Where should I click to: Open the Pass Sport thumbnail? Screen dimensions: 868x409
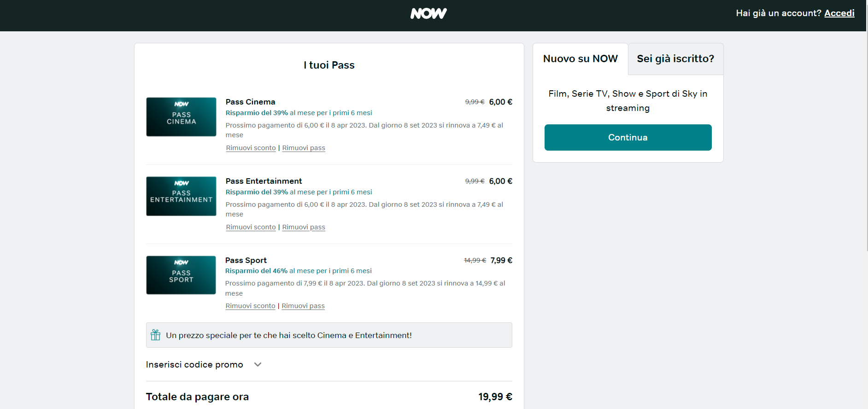tap(181, 275)
